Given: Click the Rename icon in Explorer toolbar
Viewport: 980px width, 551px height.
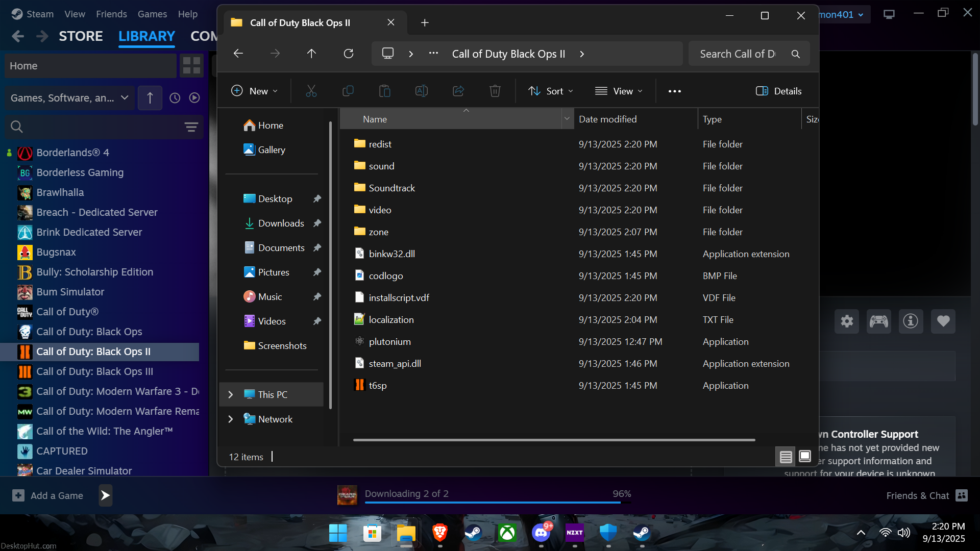Looking at the screenshot, I should tap(422, 91).
